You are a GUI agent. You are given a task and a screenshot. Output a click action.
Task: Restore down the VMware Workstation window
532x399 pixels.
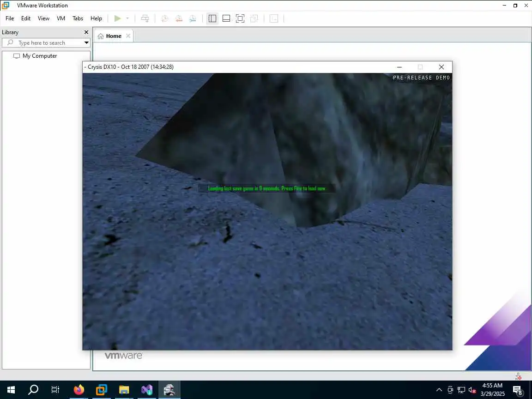(x=515, y=6)
